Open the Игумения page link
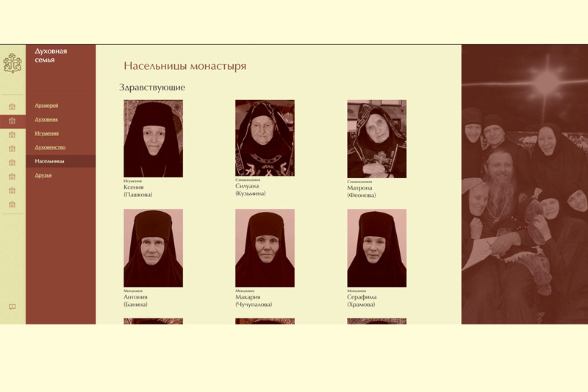 click(47, 133)
